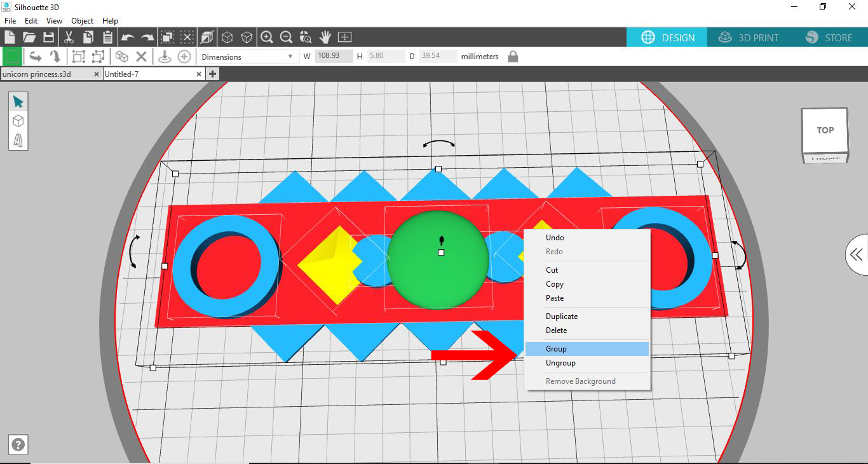Choose the wireframe cube view icon
Screen dimensions: 868x464
(x=227, y=37)
